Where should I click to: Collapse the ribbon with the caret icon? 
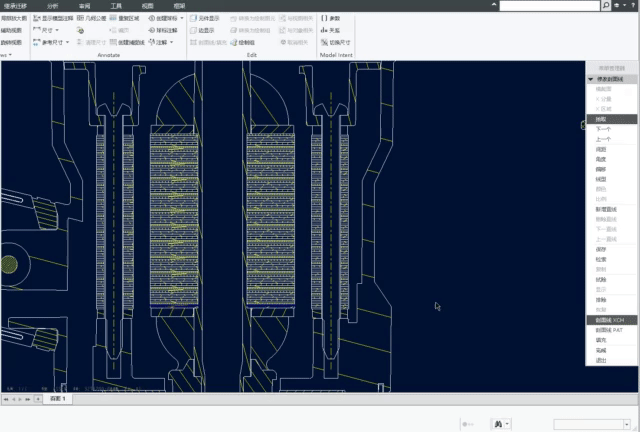pyautogui.click(x=494, y=5)
